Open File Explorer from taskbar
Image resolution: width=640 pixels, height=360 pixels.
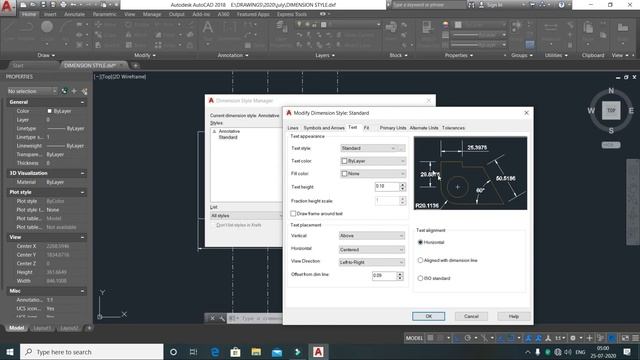coord(256,352)
